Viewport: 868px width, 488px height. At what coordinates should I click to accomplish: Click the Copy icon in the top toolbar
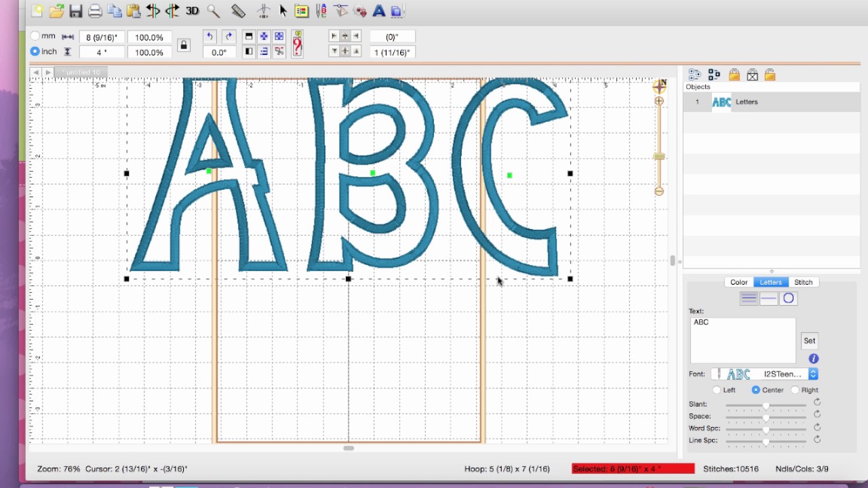tap(115, 10)
